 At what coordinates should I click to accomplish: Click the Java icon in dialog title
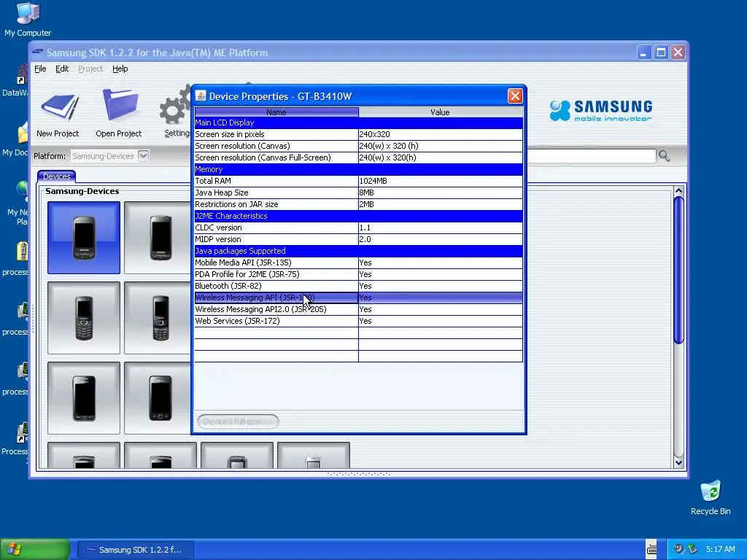tap(201, 96)
